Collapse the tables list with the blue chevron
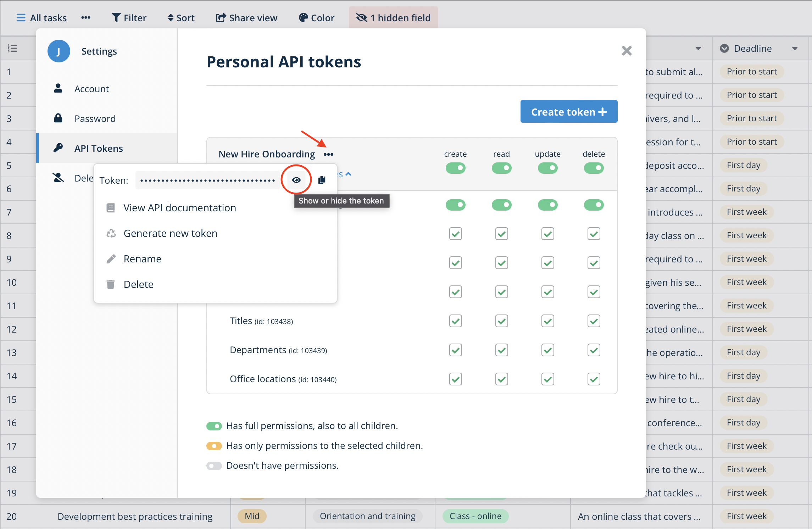This screenshot has height=529, width=812. click(x=348, y=174)
